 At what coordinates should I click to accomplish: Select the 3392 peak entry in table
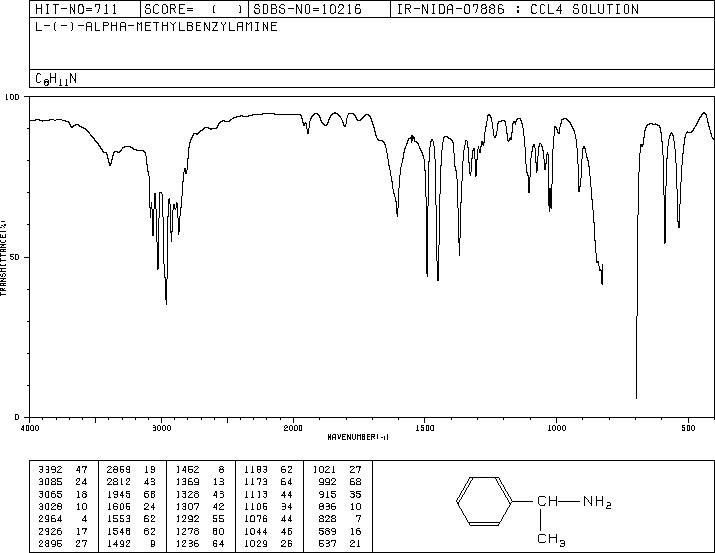pos(63,470)
